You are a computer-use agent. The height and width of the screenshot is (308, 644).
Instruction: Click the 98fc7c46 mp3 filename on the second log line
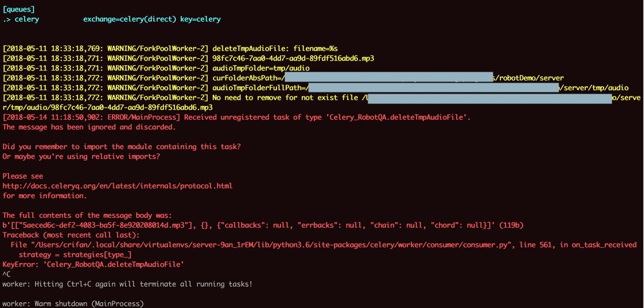[x=293, y=58]
